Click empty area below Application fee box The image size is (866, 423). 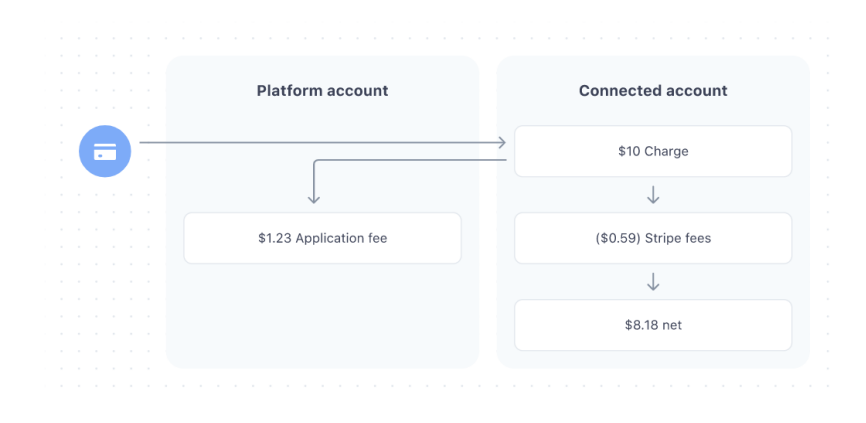coord(323,315)
